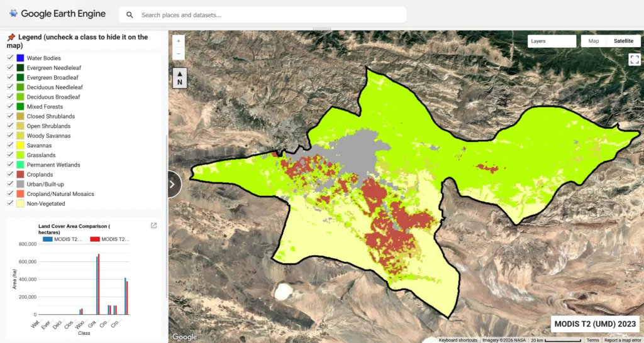Click the search places and datasets field
This screenshot has width=644, height=343.
tap(262, 15)
